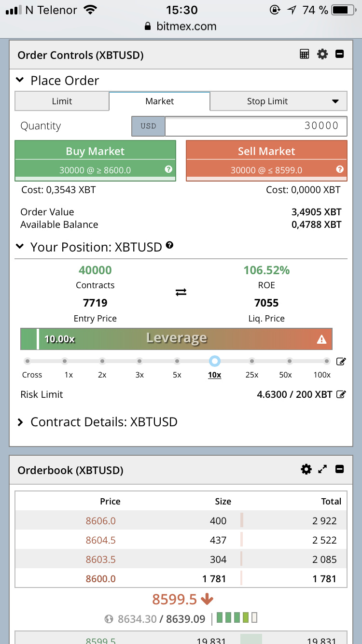Click the 8603.5 ask price

pos(101,560)
